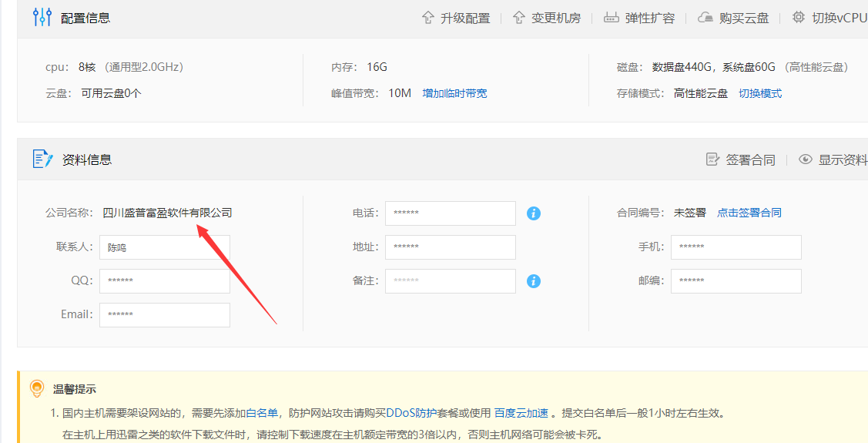Click the 购买云盘 cloud icon
Viewport: 868px width, 443px height.
pos(705,18)
